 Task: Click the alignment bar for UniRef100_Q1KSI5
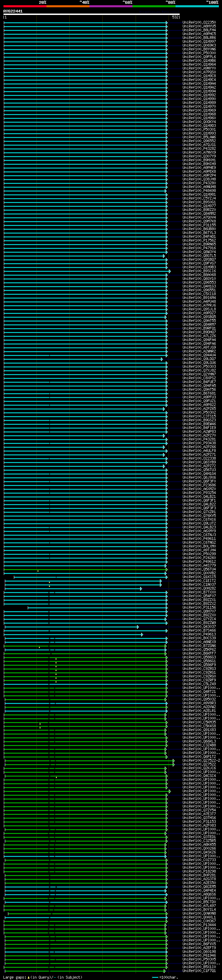pyautogui.click(x=91, y=577)
